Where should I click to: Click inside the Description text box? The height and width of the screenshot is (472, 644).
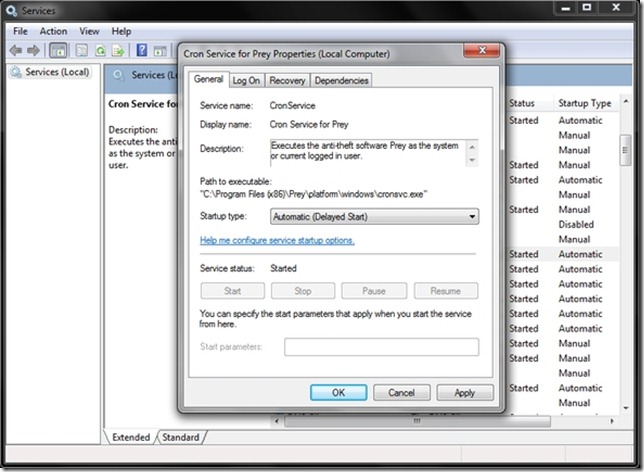pos(368,153)
